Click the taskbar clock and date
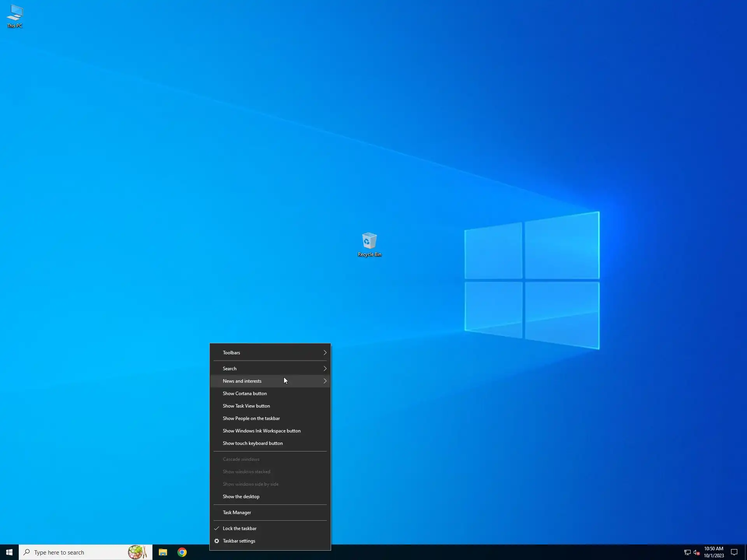The image size is (747, 560). tap(714, 552)
